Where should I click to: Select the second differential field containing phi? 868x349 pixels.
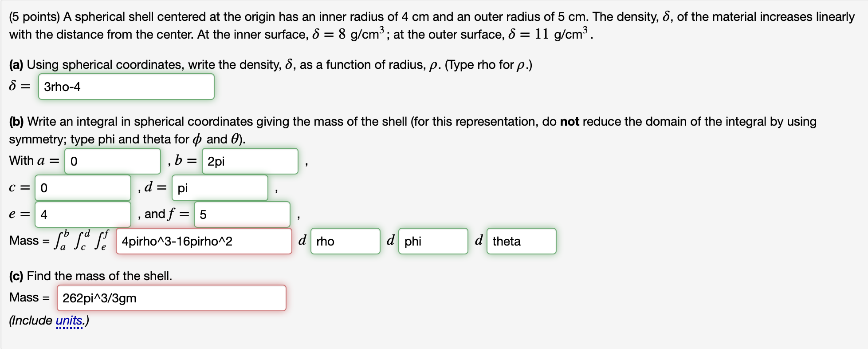click(x=433, y=241)
